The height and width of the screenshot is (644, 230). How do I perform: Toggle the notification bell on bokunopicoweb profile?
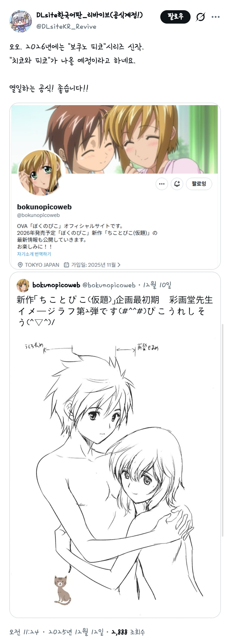(177, 184)
